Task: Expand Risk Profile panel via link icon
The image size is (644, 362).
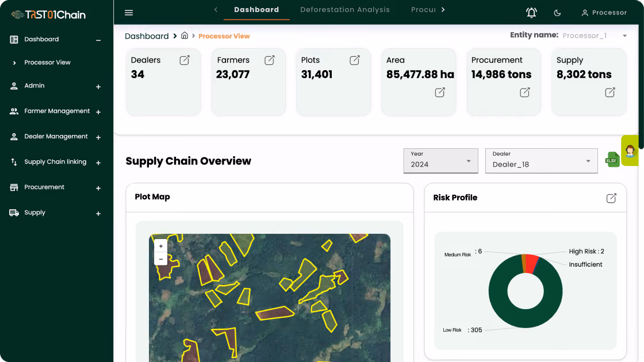Action: tap(611, 198)
